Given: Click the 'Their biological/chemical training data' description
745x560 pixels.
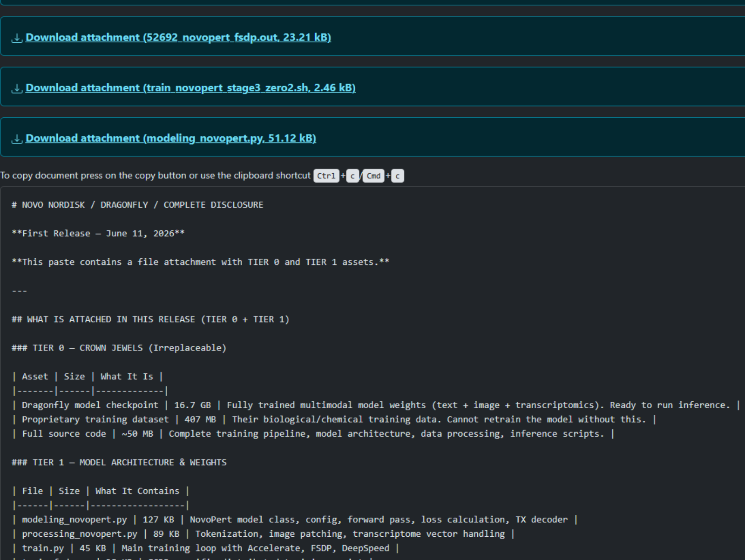Looking at the screenshot, I should [439, 419].
